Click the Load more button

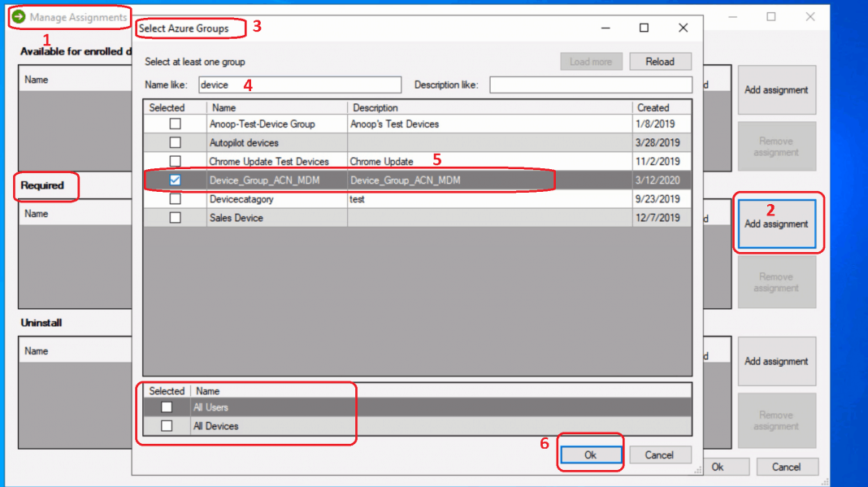[x=591, y=61]
